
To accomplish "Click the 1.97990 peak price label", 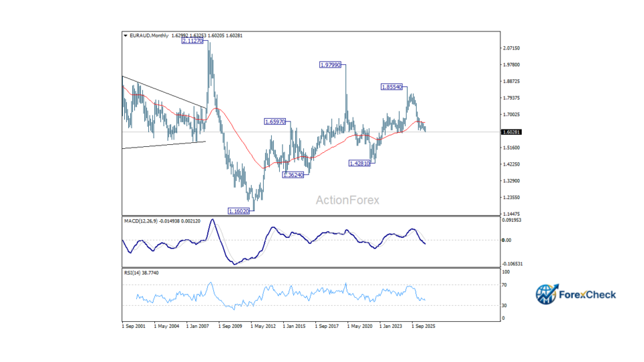I will coord(330,65).
